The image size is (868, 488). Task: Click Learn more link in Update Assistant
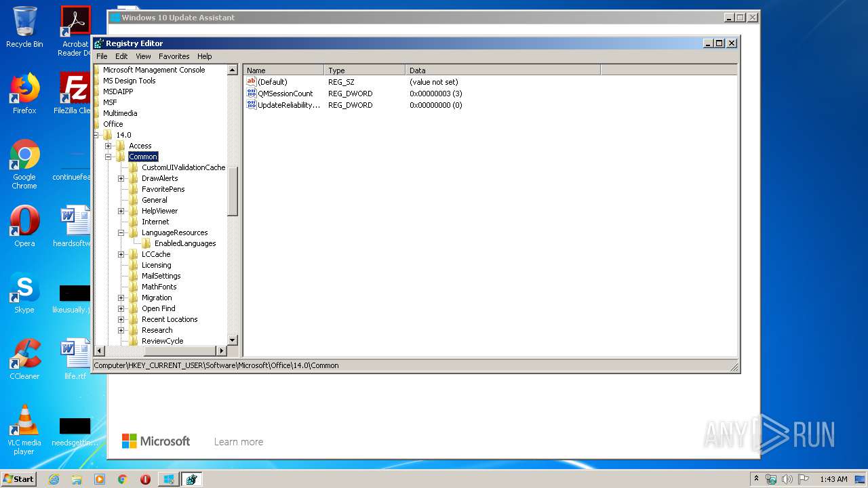click(x=239, y=442)
